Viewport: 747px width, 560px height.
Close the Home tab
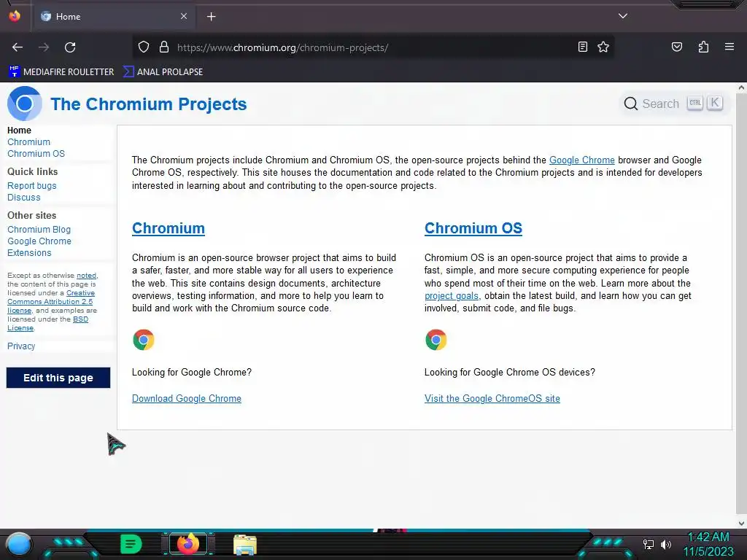183,16
